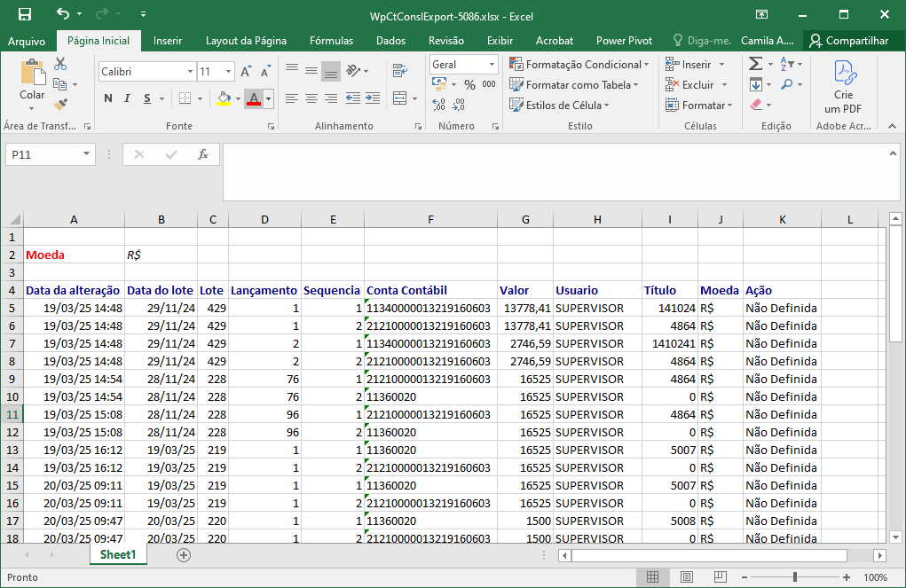The image size is (906, 588).
Task: Increase decimal places
Action: (x=438, y=105)
